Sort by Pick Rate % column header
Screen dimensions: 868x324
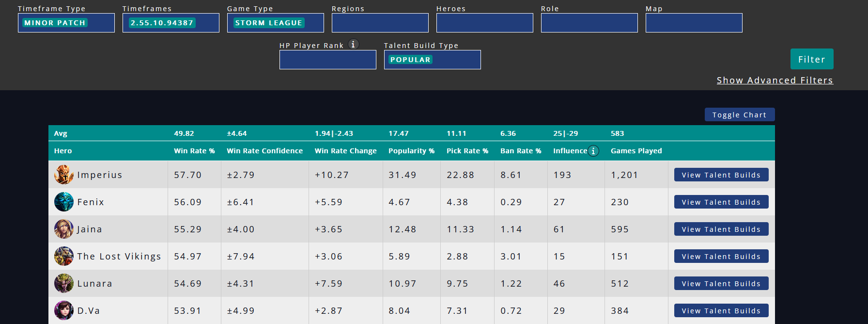467,151
